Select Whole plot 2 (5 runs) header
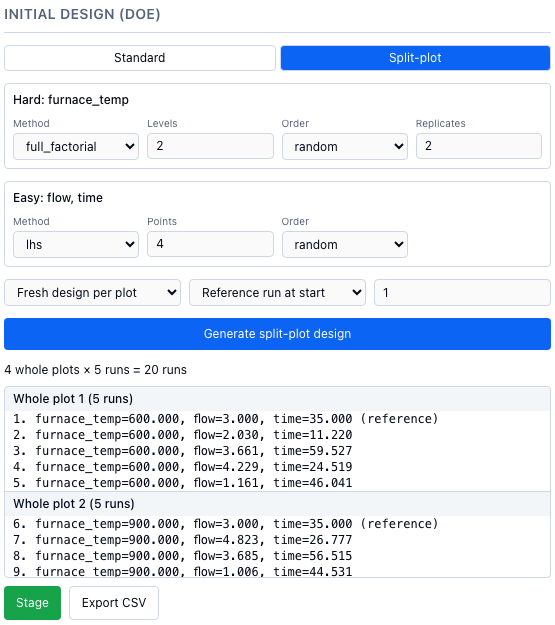The image size is (555, 625). click(278, 504)
